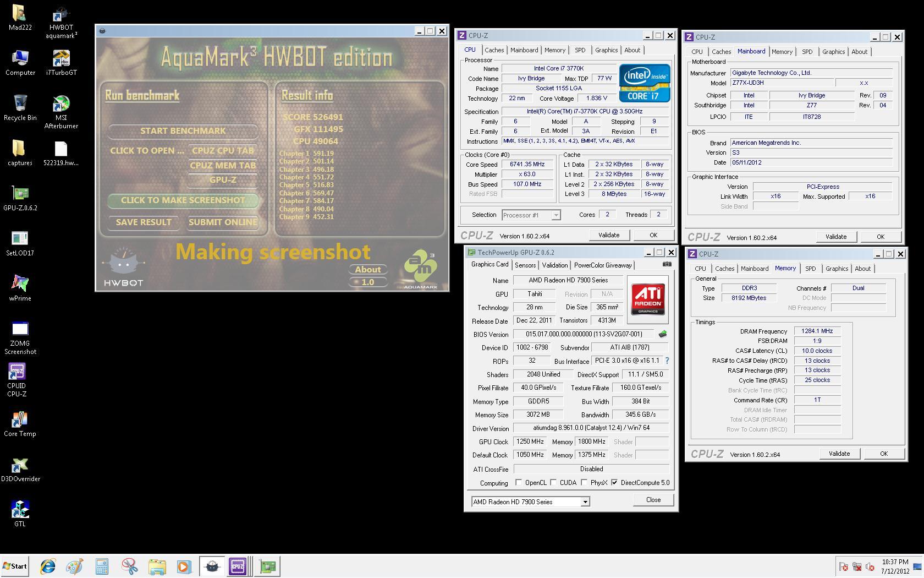Click the BIOS save chip icon in GPU-Z

pyautogui.click(x=663, y=334)
